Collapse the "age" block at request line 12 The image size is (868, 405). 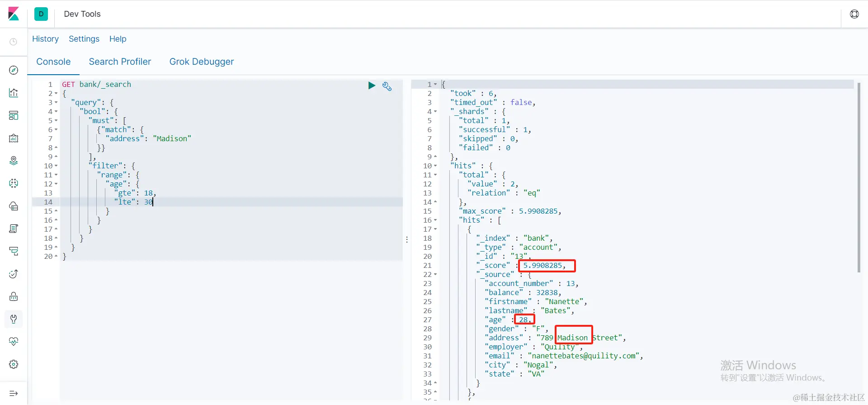56,184
